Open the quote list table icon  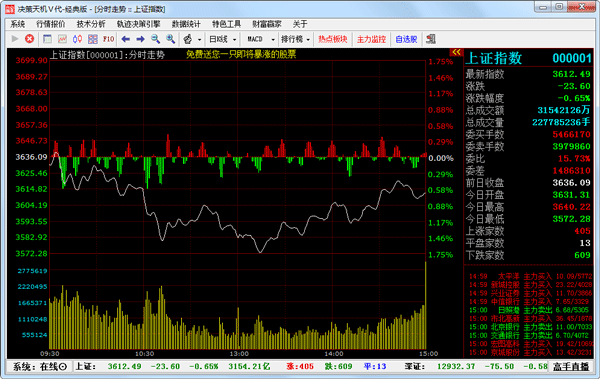[47, 39]
